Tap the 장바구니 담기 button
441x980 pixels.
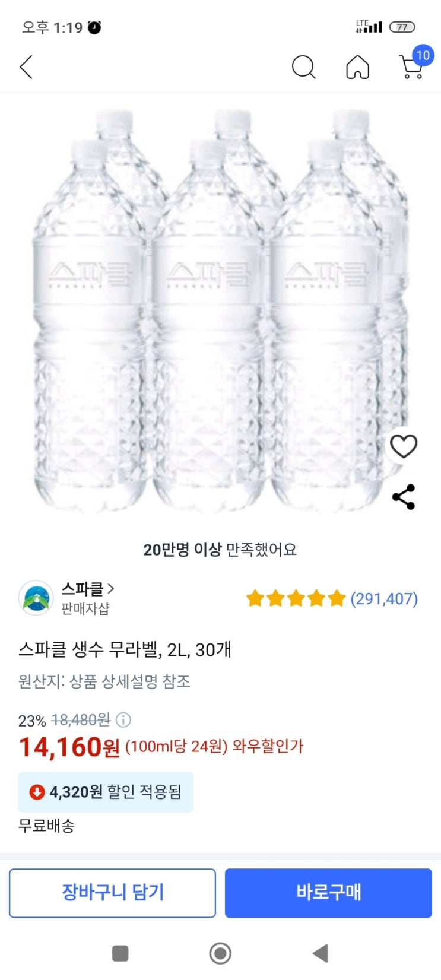(x=112, y=893)
